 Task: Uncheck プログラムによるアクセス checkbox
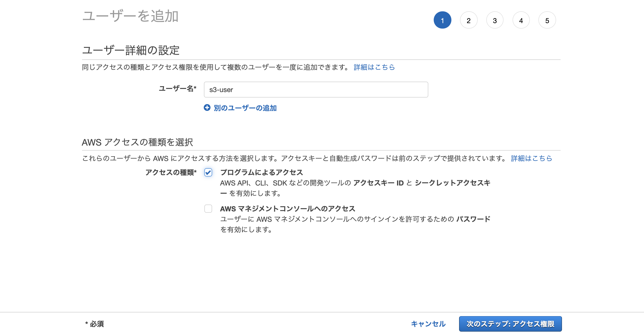pyautogui.click(x=208, y=172)
